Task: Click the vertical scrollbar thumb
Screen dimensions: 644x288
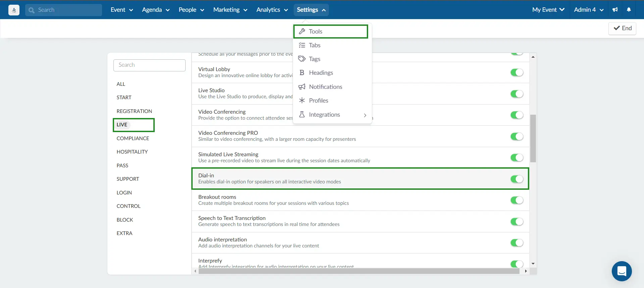Action: [x=533, y=138]
